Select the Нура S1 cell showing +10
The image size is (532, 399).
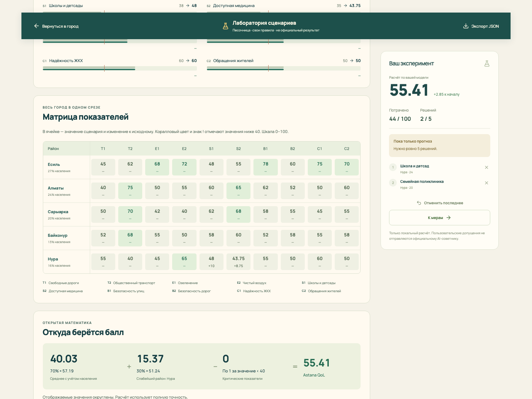click(211, 262)
